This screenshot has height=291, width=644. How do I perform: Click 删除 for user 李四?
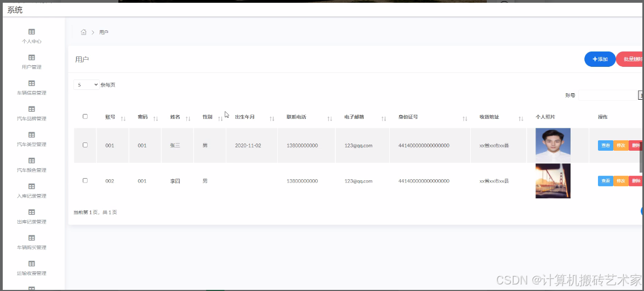click(x=636, y=181)
